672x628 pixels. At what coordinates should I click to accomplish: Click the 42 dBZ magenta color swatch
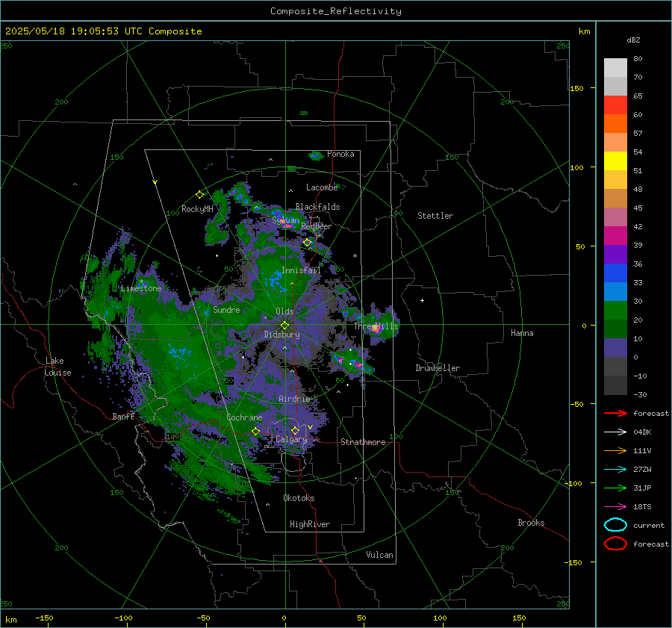coord(615,235)
